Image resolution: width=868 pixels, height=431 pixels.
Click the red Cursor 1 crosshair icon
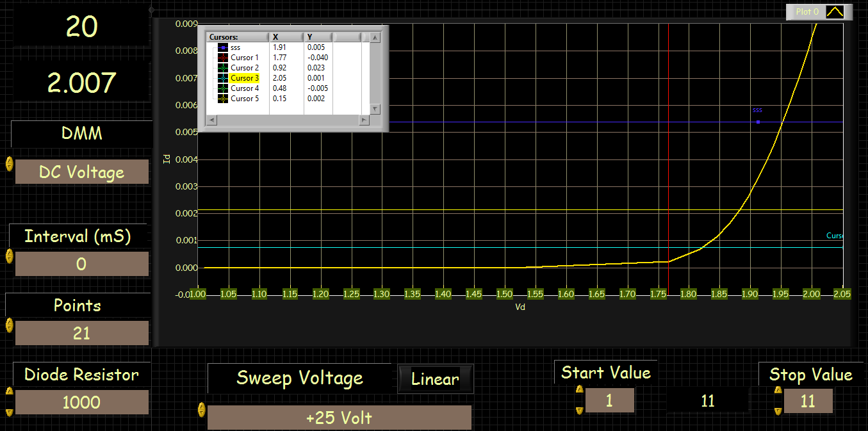coord(222,58)
